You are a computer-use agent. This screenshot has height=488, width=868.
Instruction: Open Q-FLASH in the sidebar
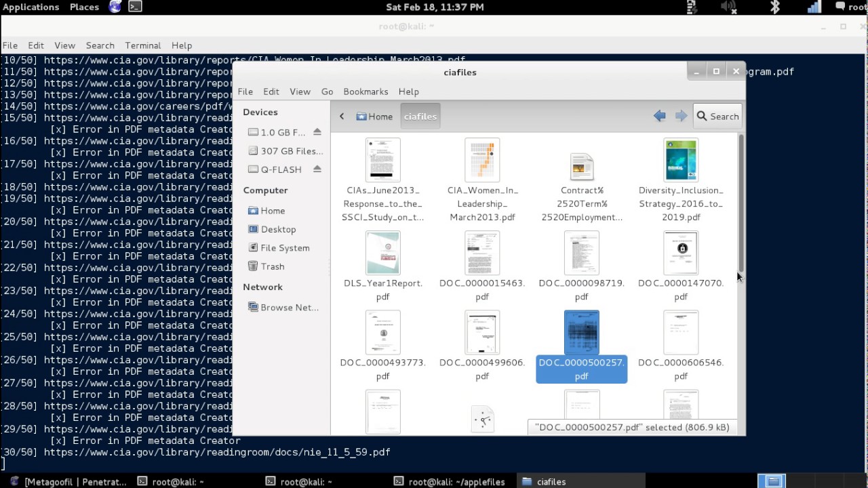pyautogui.click(x=275, y=169)
